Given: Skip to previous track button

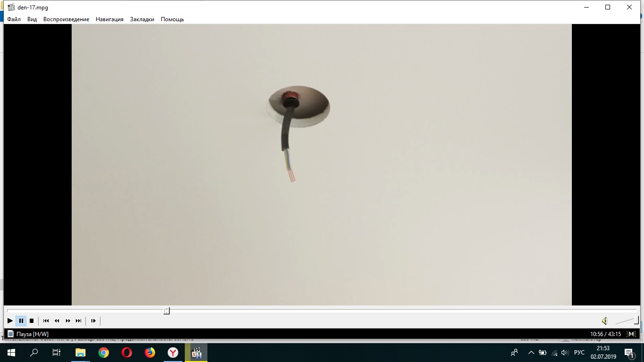Looking at the screenshot, I should point(46,321).
